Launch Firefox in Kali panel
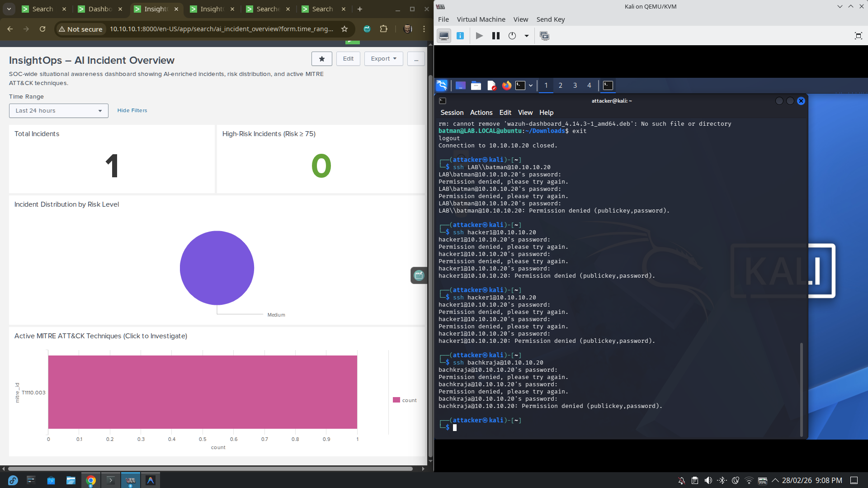868x488 pixels. (x=506, y=85)
